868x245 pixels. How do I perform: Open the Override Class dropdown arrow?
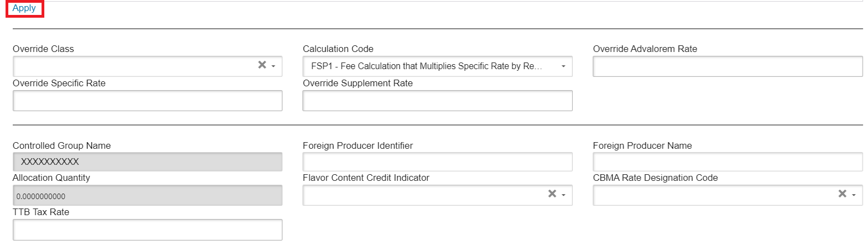point(274,66)
